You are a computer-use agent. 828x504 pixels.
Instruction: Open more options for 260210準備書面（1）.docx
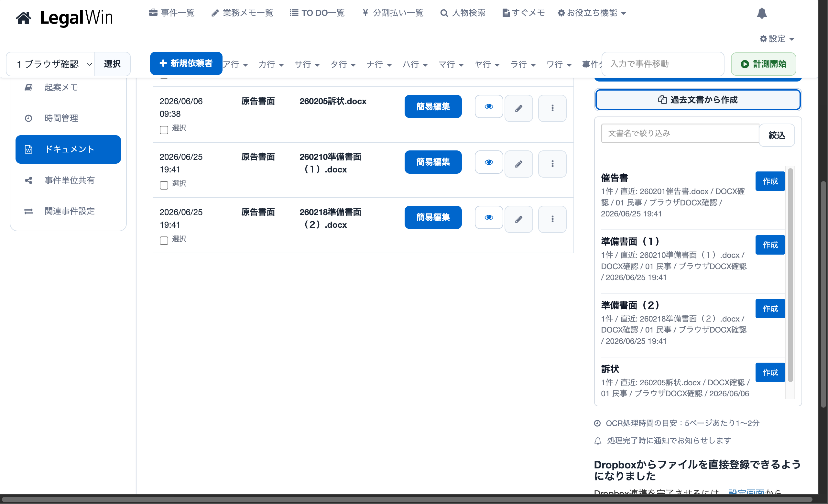(552, 164)
